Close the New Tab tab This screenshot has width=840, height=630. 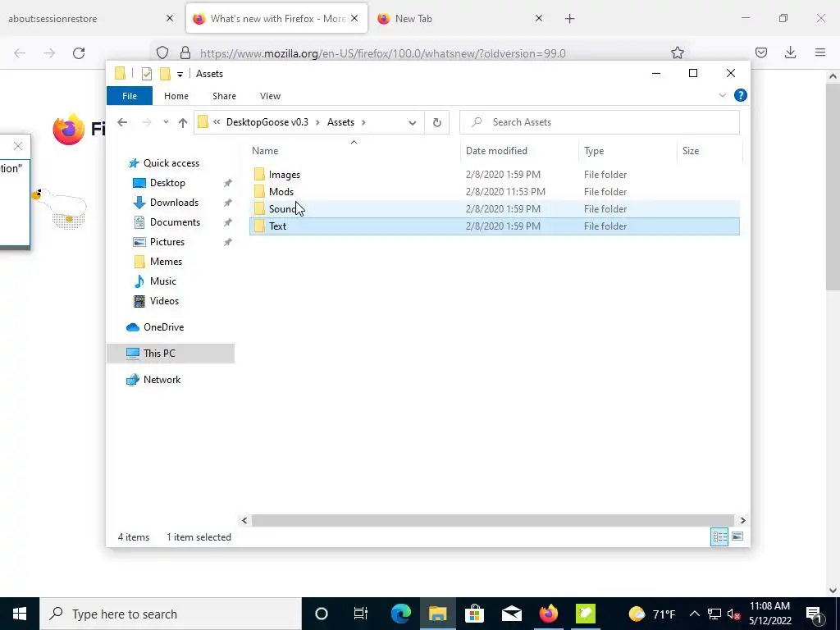[539, 19]
